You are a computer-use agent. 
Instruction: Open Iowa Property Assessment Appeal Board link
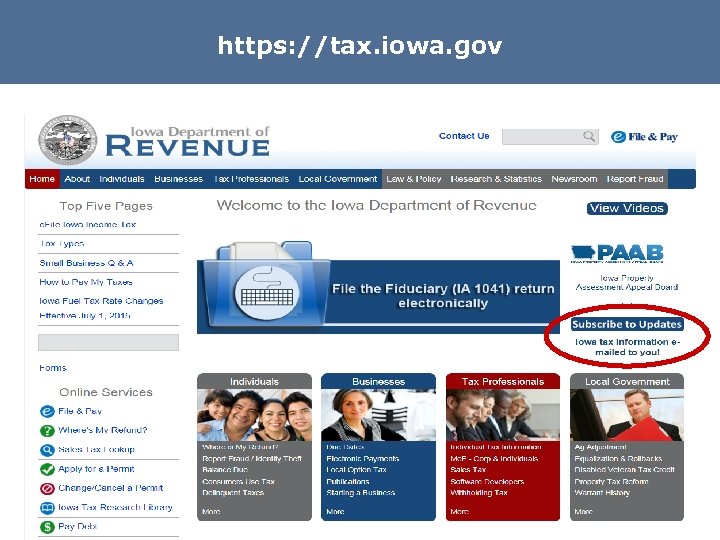[627, 282]
